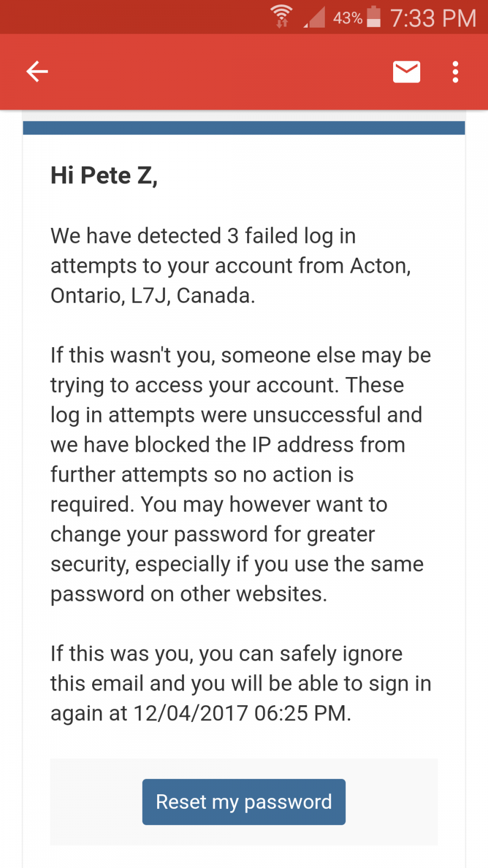Tap the cellular signal strength icon
Viewport: 488px width, 868px height.
[x=314, y=17]
